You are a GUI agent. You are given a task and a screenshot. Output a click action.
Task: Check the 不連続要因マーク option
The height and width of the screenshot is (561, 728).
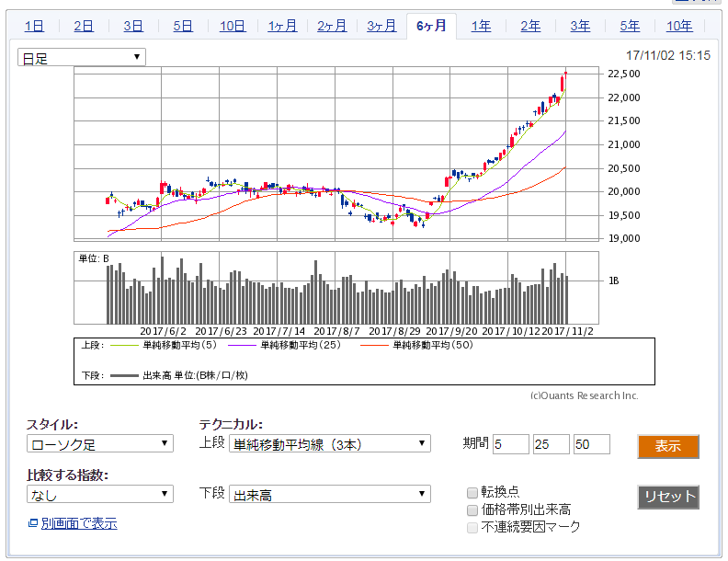pos(472,527)
